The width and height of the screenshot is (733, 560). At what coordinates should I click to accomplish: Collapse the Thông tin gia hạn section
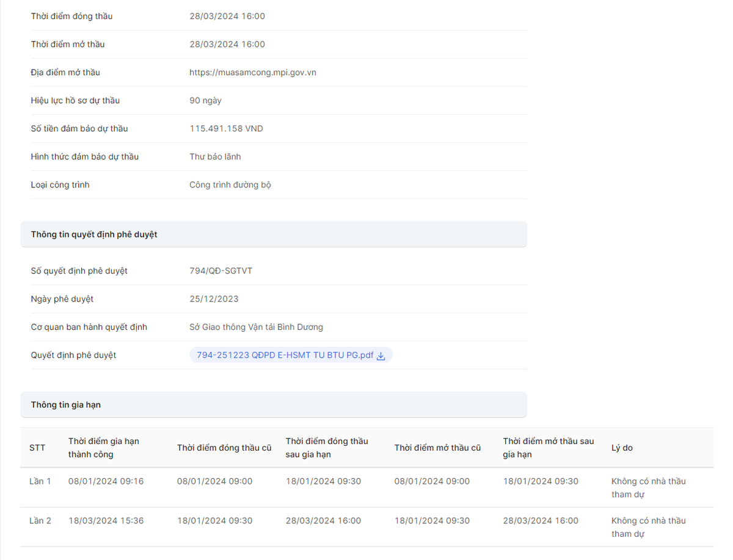[274, 405]
